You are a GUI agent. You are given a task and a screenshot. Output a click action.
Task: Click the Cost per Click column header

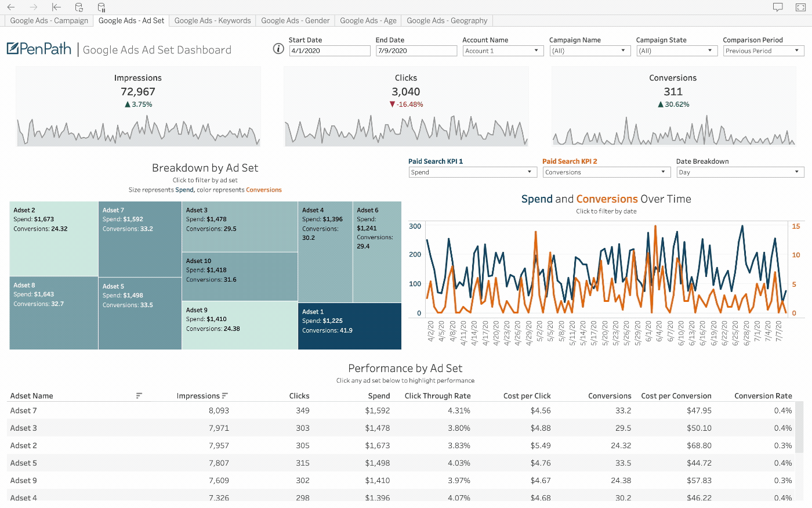527,396
